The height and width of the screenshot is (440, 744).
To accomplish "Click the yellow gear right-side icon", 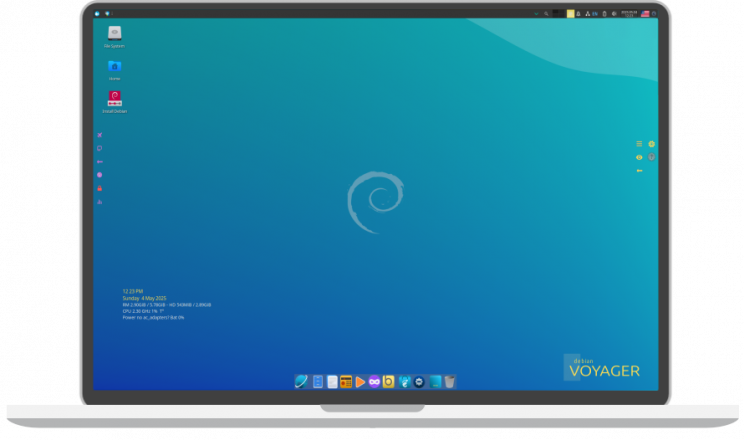I will (x=651, y=144).
